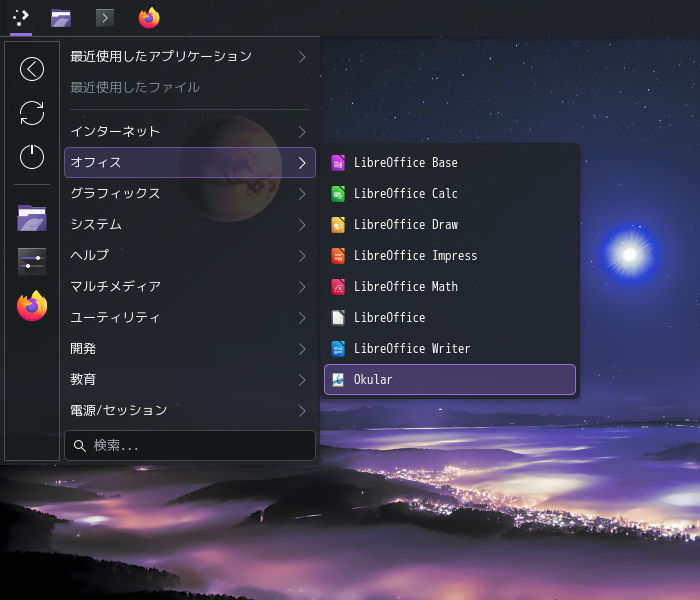Launch LibreOffice Base from the submenu
The height and width of the screenshot is (600, 700).
tap(450, 163)
